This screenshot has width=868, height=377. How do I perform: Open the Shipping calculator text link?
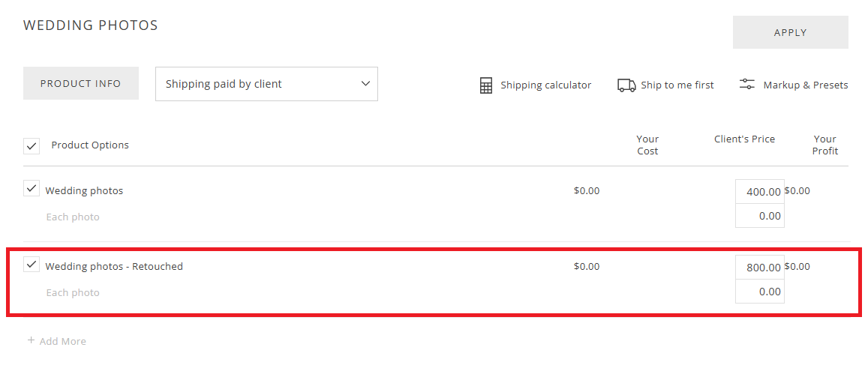coord(546,85)
